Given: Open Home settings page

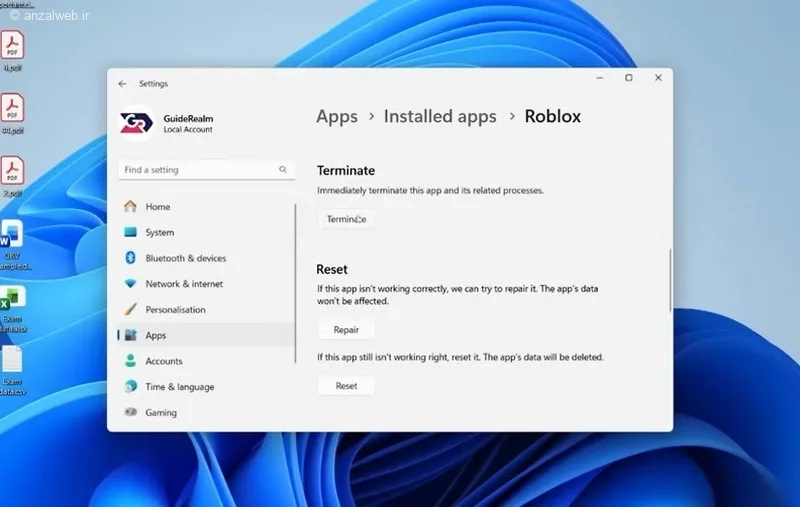Looking at the screenshot, I should (x=206, y=206).
